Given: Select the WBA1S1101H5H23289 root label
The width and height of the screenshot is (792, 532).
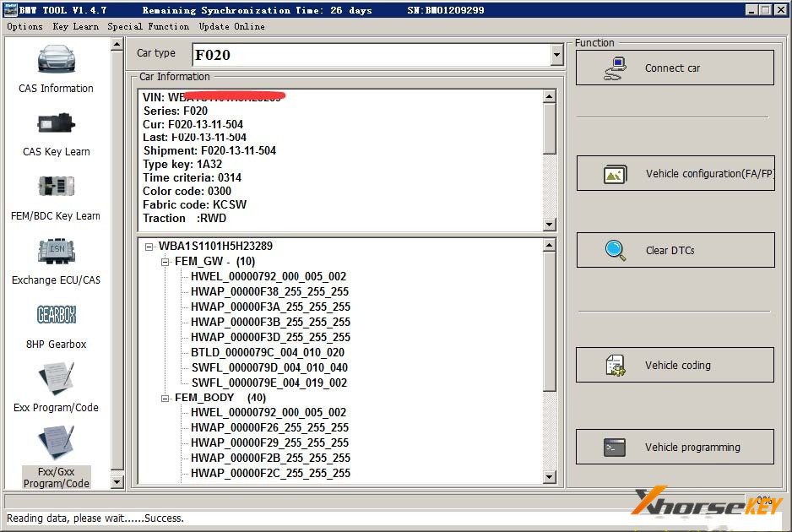Looking at the screenshot, I should tap(215, 246).
